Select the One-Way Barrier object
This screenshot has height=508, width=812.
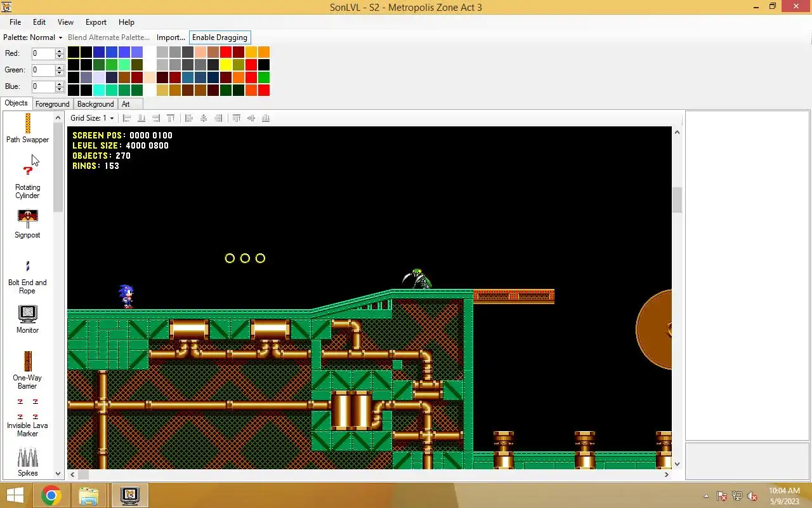pos(27,371)
